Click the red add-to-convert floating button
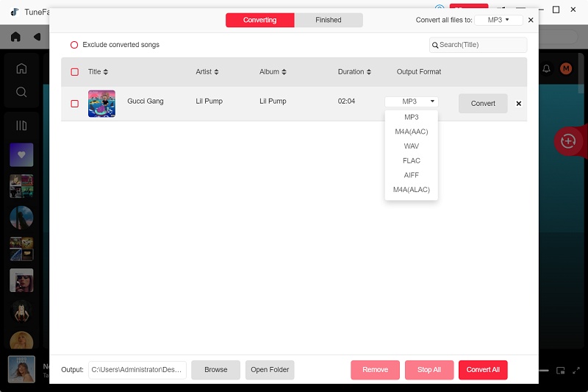 [x=568, y=141]
